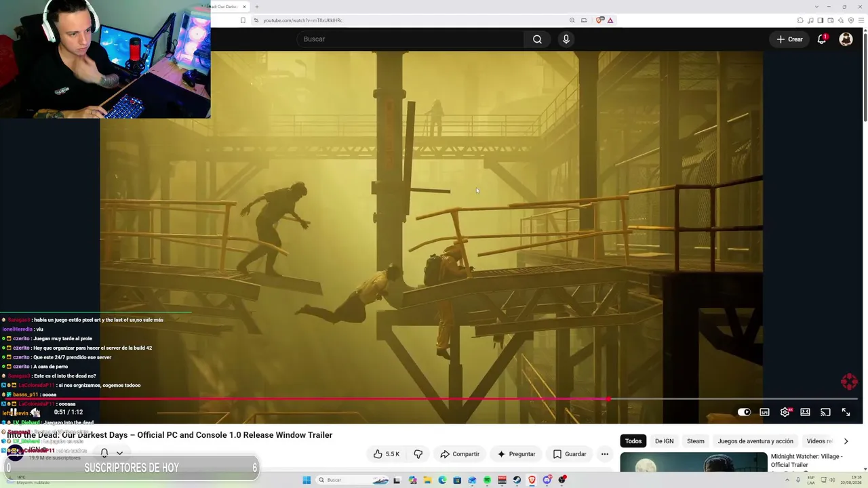
Task: Click the Brave Rewards triangle icon
Action: click(610, 20)
